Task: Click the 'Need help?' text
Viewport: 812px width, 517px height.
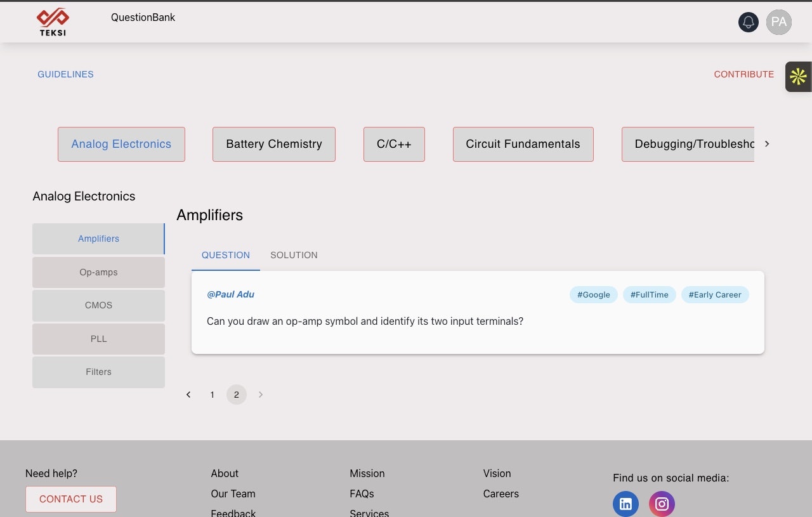Action: click(51, 473)
